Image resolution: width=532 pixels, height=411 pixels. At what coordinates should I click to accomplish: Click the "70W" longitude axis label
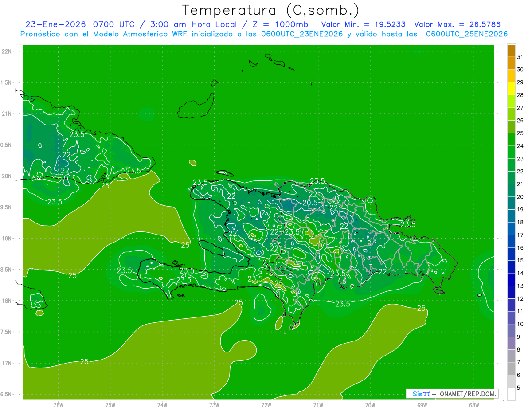370,405
